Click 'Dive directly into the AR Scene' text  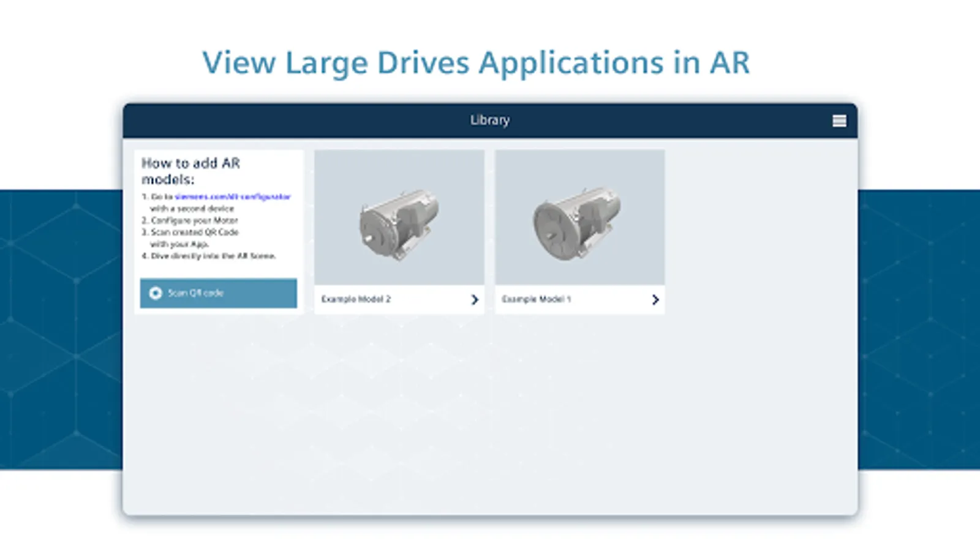[213, 256]
